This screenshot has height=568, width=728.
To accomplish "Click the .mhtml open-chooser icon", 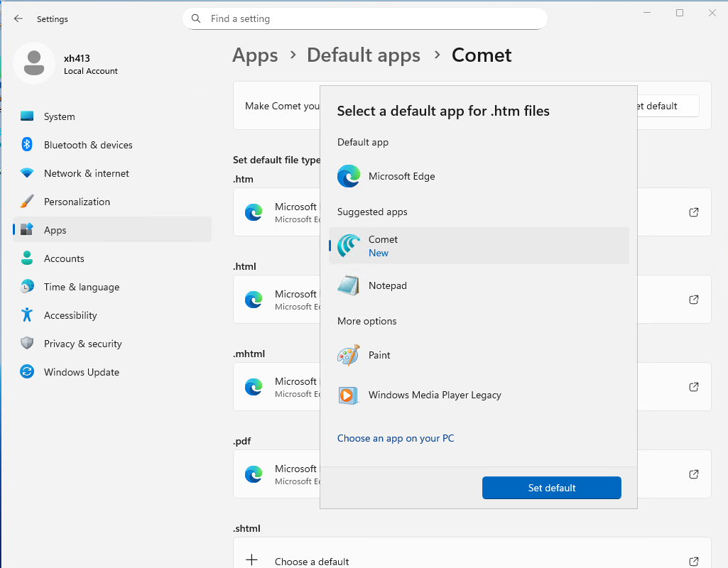I will pyautogui.click(x=694, y=387).
